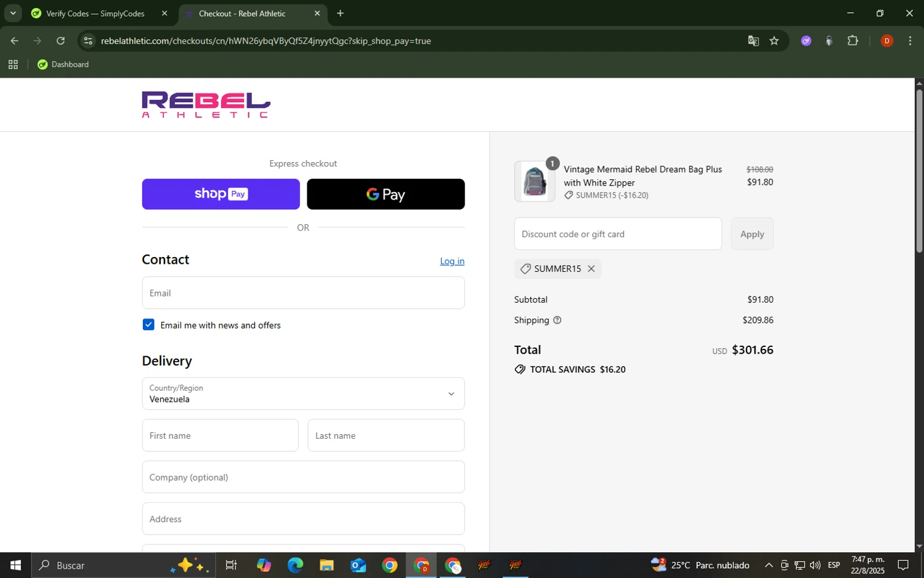Close the Checkout Rebel Athletic tab
Screen dimensions: 924x578
point(317,14)
